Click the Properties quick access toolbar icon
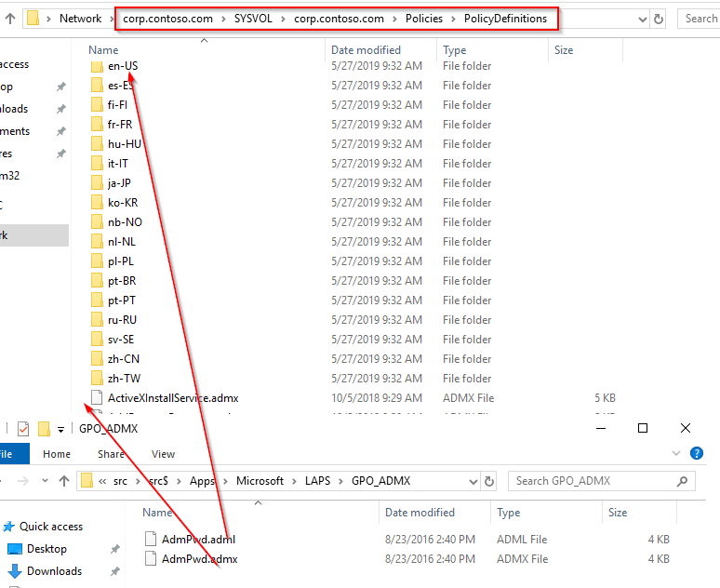720x588 pixels. point(23,428)
